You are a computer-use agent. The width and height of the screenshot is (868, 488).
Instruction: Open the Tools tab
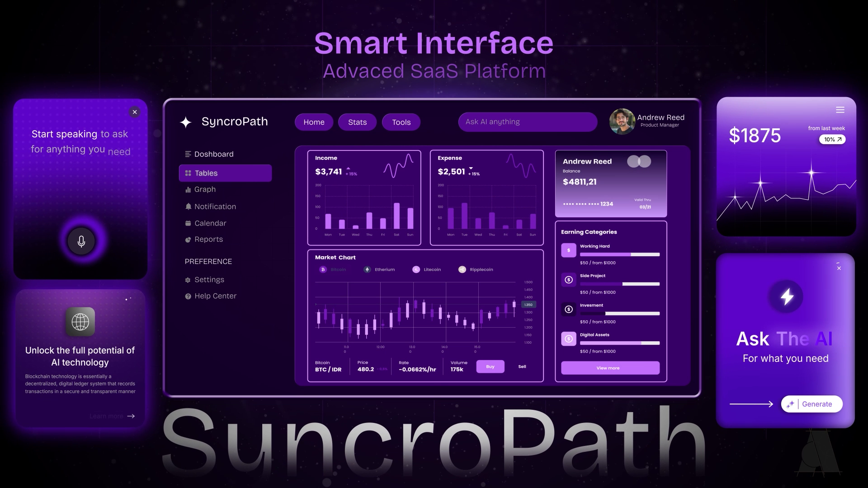(x=401, y=122)
